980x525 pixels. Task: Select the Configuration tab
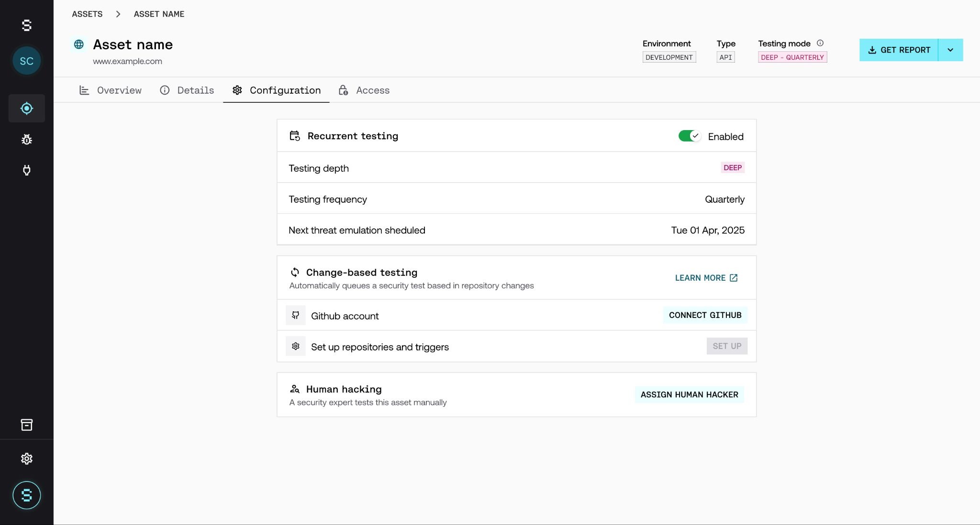[276, 90]
